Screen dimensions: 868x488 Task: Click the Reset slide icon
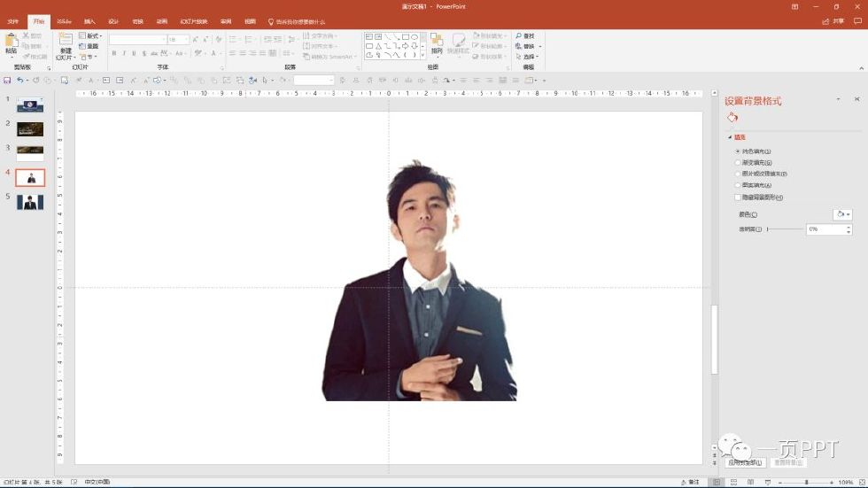coord(82,46)
